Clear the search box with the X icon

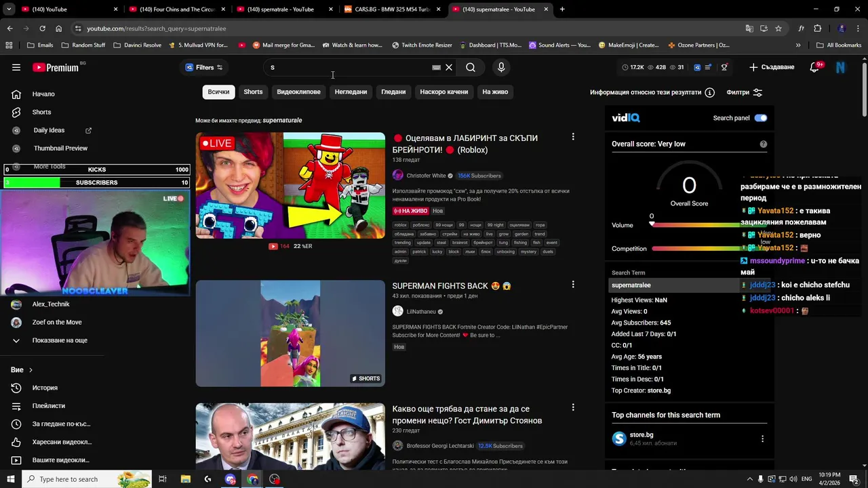click(x=449, y=67)
